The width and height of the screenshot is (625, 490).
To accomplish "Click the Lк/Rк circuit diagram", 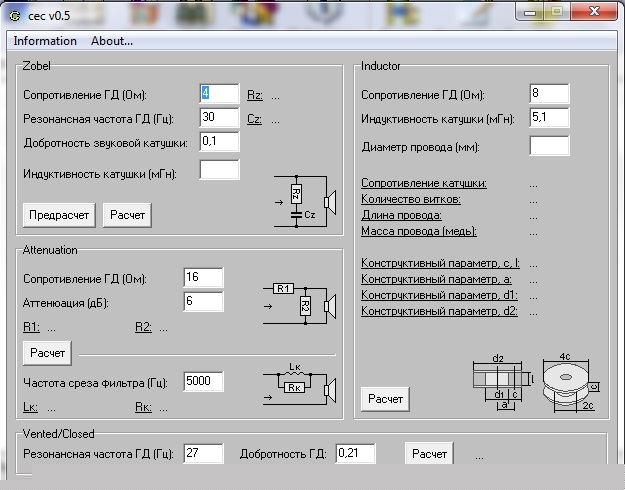I will tap(300, 384).
